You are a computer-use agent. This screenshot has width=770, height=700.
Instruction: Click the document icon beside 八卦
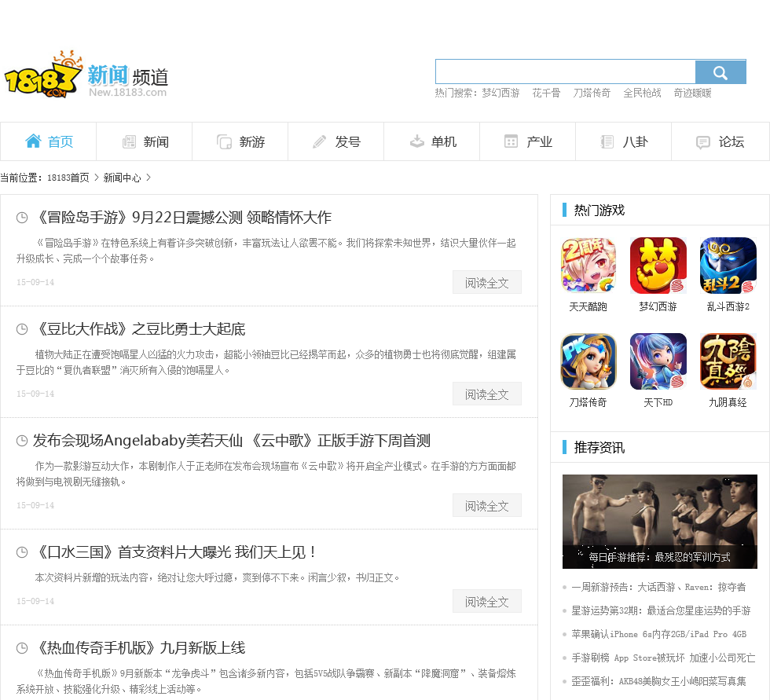pos(607,142)
